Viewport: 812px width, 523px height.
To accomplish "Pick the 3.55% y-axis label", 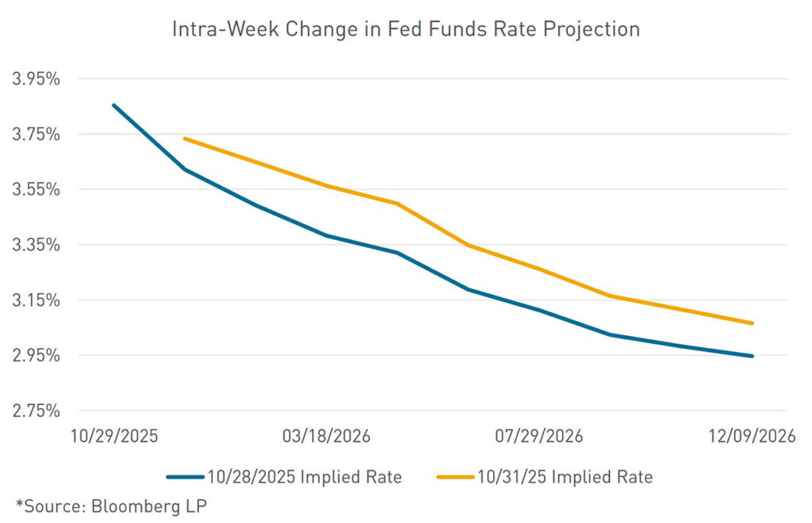I will pos(36,189).
